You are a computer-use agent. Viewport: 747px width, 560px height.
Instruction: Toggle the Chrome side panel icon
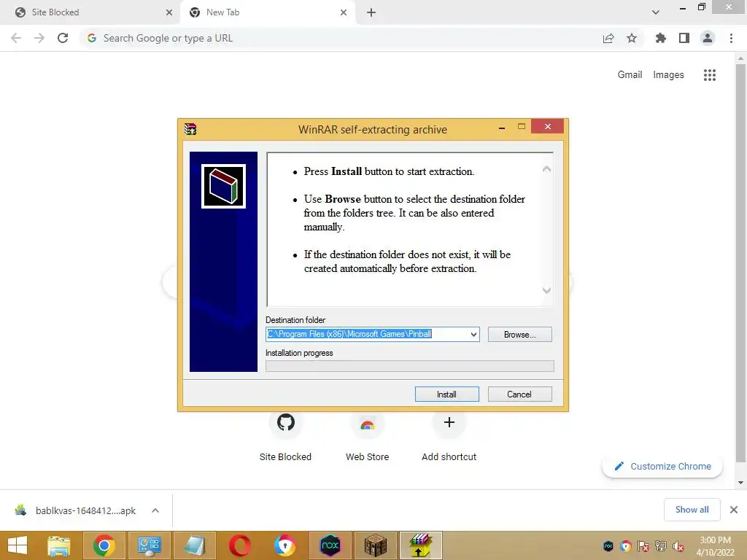click(x=684, y=38)
